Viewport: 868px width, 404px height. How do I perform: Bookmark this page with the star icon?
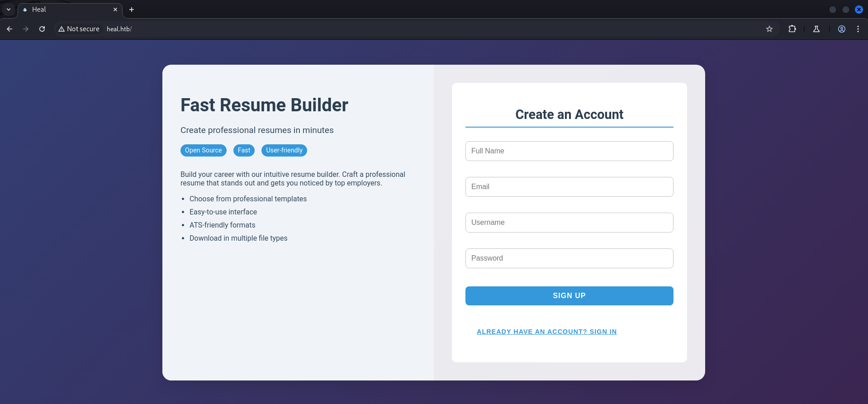(x=769, y=29)
